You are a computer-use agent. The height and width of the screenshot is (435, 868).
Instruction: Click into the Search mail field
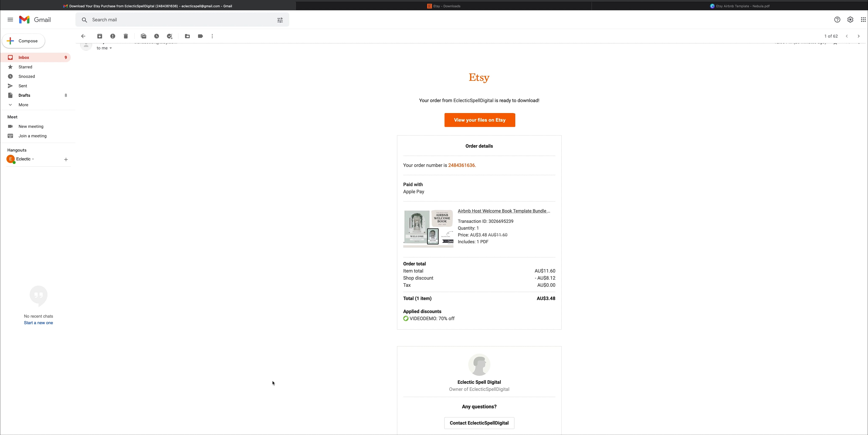pyautogui.click(x=182, y=20)
